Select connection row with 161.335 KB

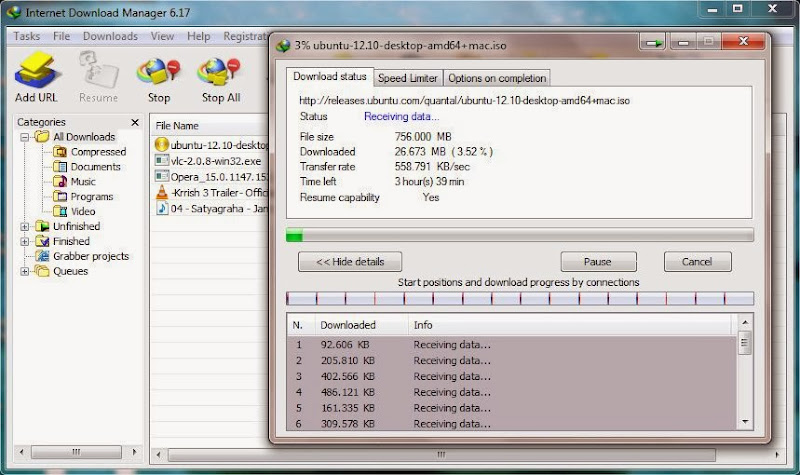pos(512,408)
